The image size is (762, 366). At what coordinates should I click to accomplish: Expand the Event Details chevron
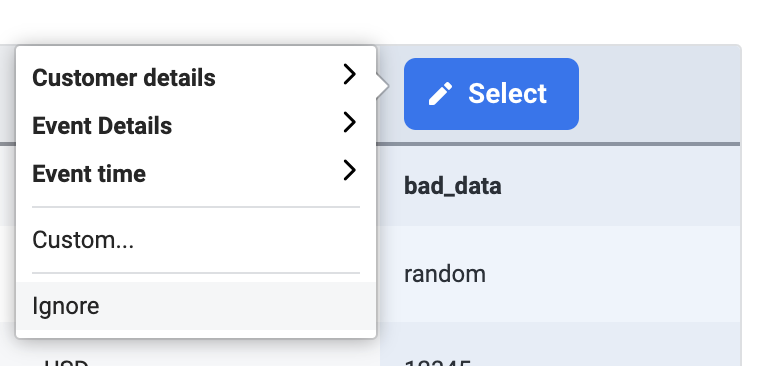349,122
